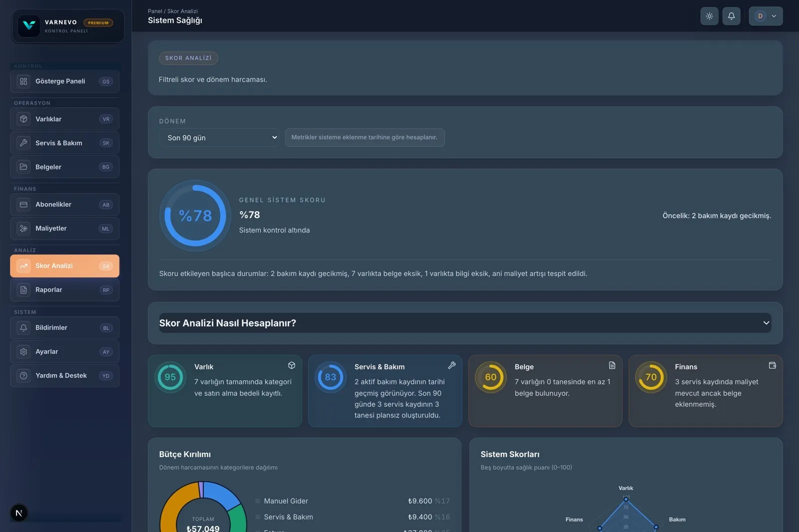Click the SKOR ANALİZİ badge
This screenshot has width=799, height=532.
[x=188, y=58]
